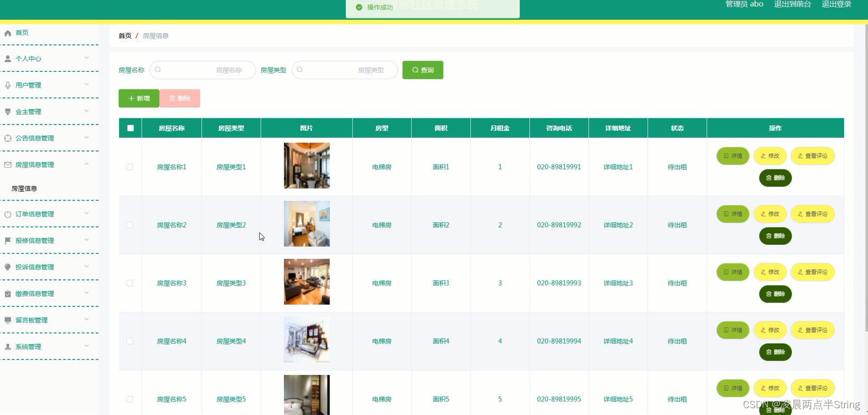Open the picture thumbnail for 房屋名称1
868x415 pixels.
point(307,165)
